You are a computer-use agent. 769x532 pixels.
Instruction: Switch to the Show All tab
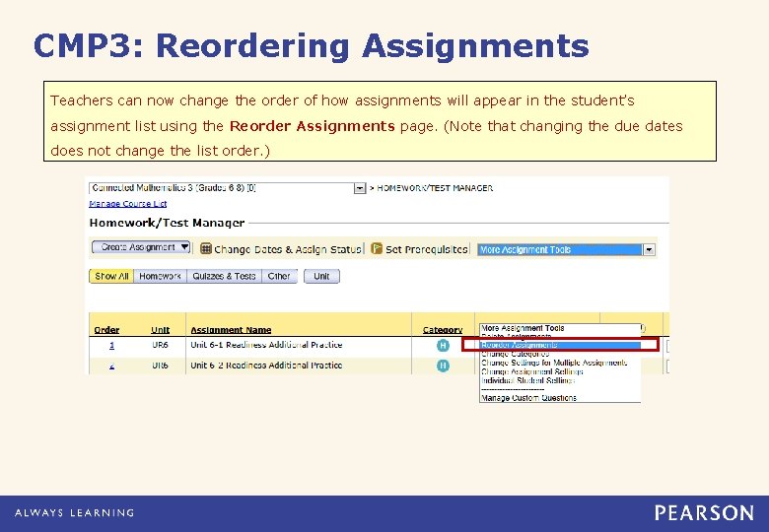coord(111,276)
